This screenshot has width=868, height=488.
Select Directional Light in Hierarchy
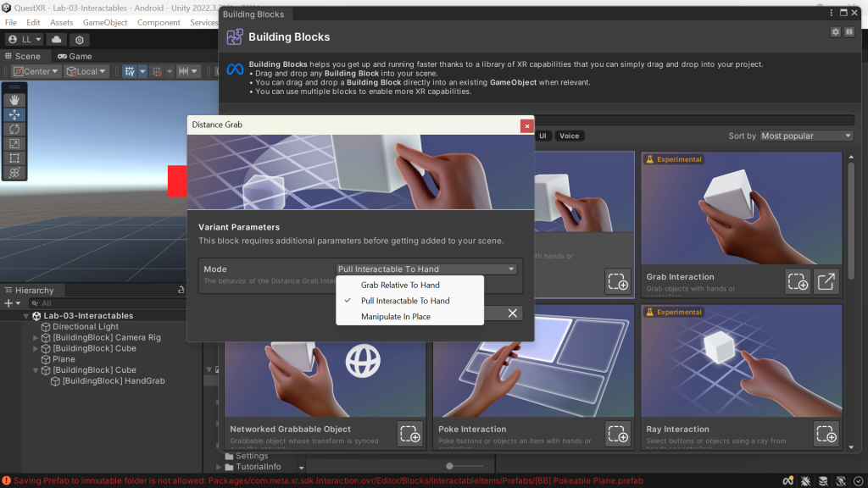(x=86, y=327)
